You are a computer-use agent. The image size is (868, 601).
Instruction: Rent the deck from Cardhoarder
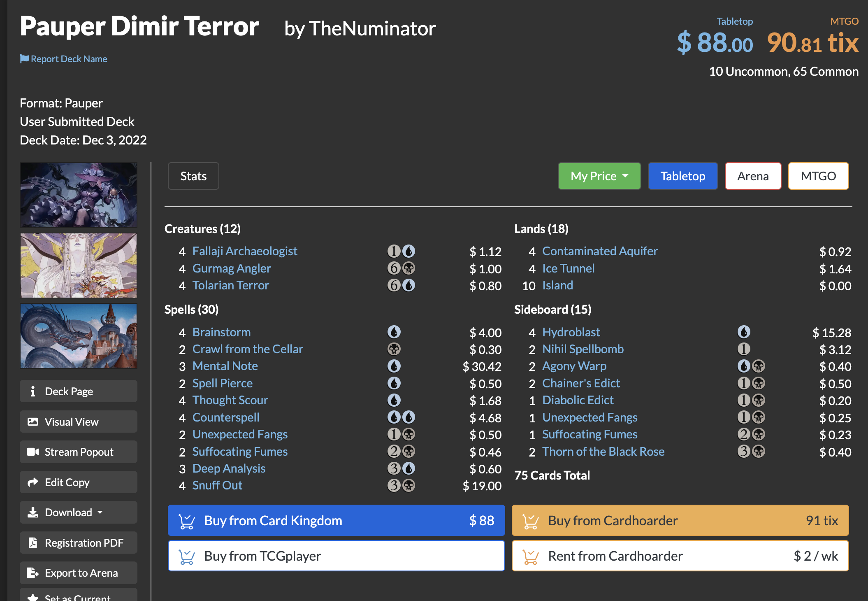point(680,556)
